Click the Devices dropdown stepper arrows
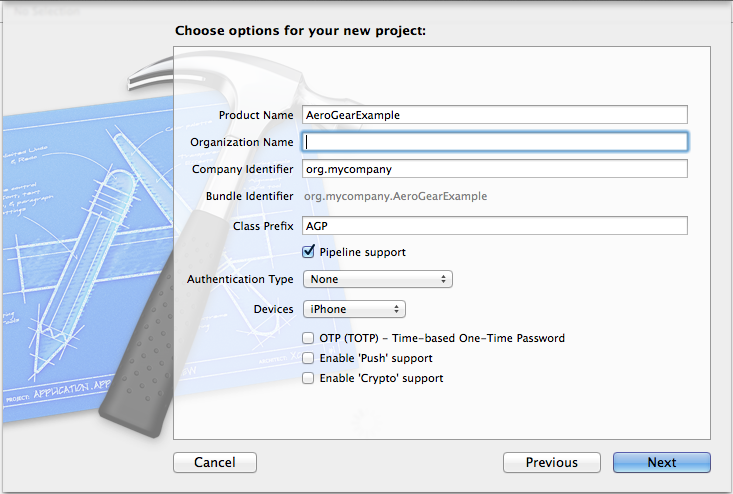The height and width of the screenshot is (494, 733). [396, 309]
